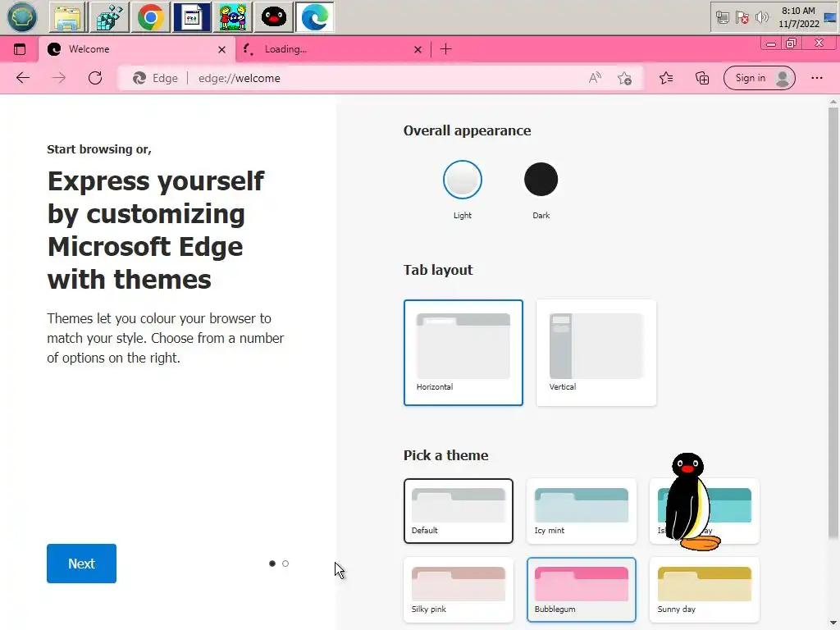This screenshot has height=630, width=840.
Task: Open the file explorer taskbar icon
Action: (68, 17)
